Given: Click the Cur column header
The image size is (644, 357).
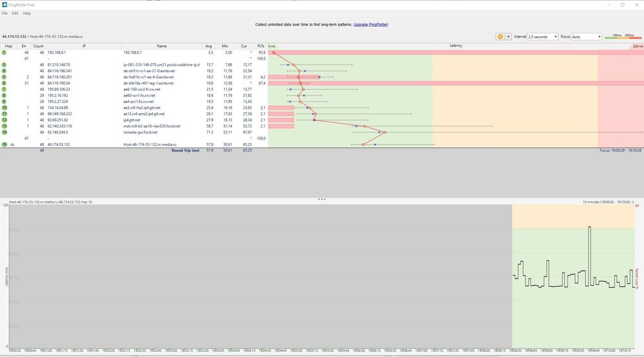Looking at the screenshot, I should [x=244, y=46].
